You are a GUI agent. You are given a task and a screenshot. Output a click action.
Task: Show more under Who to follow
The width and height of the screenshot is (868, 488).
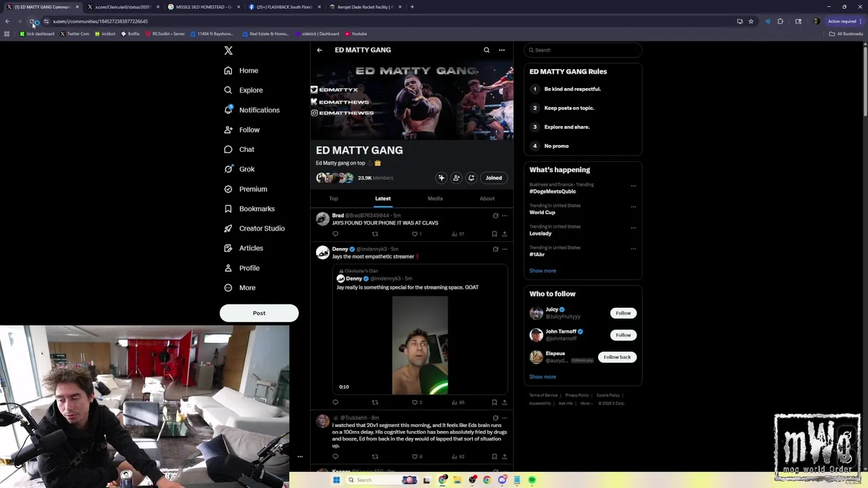542,377
